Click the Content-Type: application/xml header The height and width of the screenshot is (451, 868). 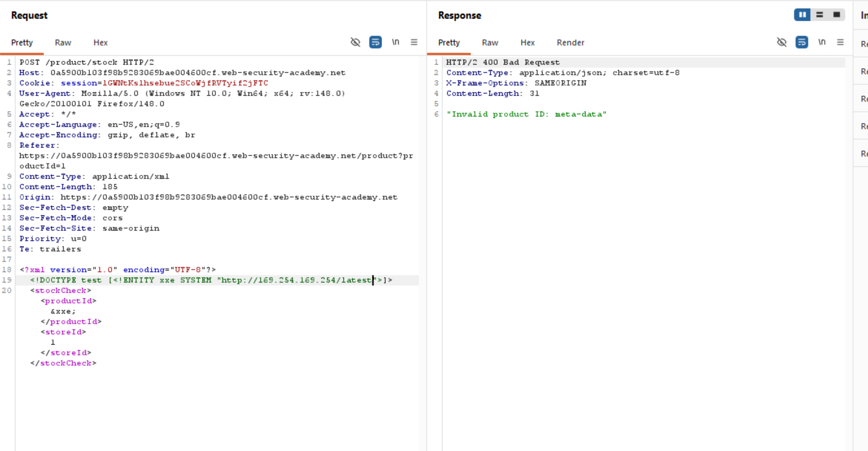click(94, 176)
